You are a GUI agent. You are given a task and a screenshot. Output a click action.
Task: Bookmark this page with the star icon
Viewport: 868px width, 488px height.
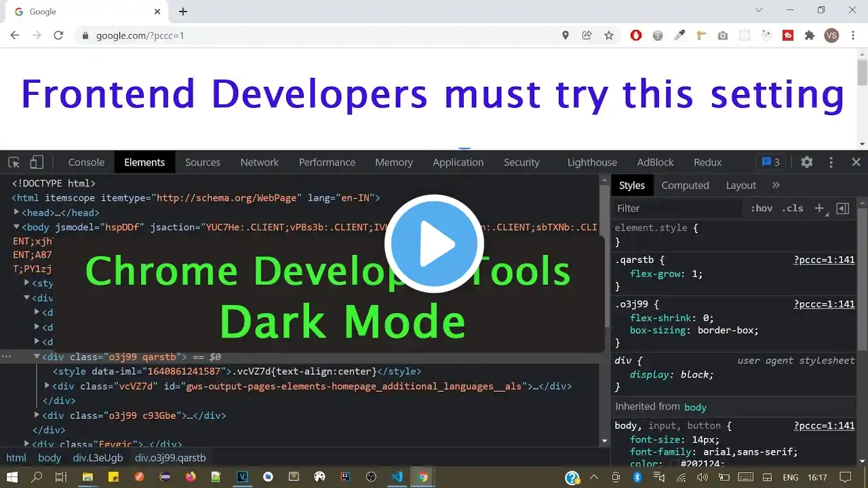(x=609, y=35)
